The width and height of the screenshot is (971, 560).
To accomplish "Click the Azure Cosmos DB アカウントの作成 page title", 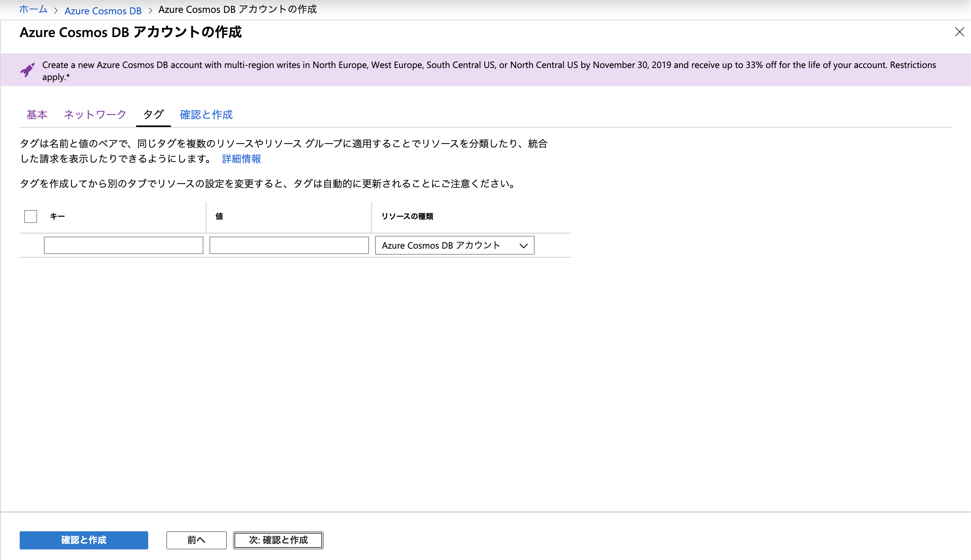I will point(130,32).
